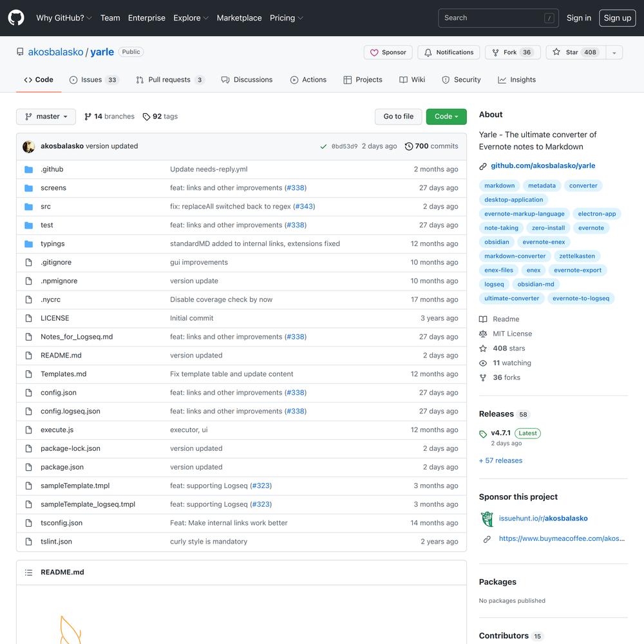This screenshot has height=644, width=644.
Task: Open the Discussions tab
Action: (x=247, y=80)
